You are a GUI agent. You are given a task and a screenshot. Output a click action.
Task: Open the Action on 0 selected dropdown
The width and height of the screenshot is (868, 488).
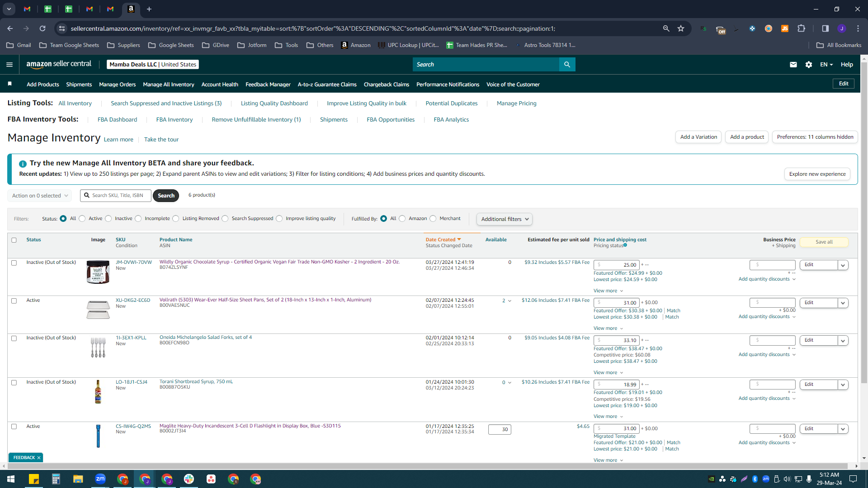point(39,196)
